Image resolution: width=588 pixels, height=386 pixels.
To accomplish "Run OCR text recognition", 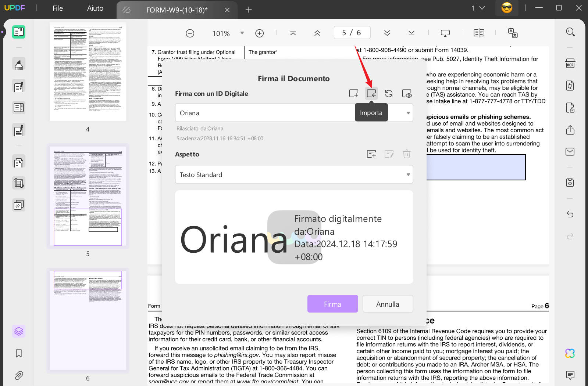I will click(570, 64).
